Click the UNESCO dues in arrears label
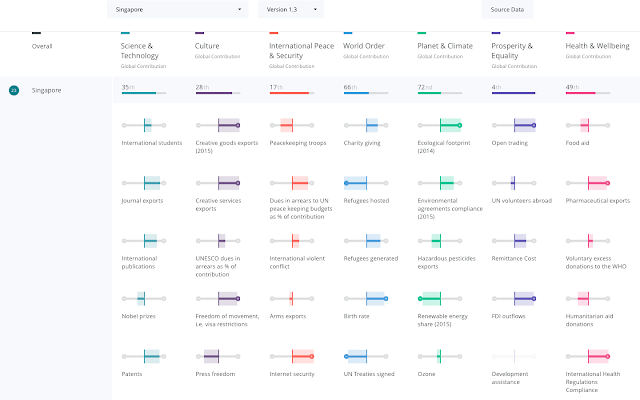 (x=218, y=266)
